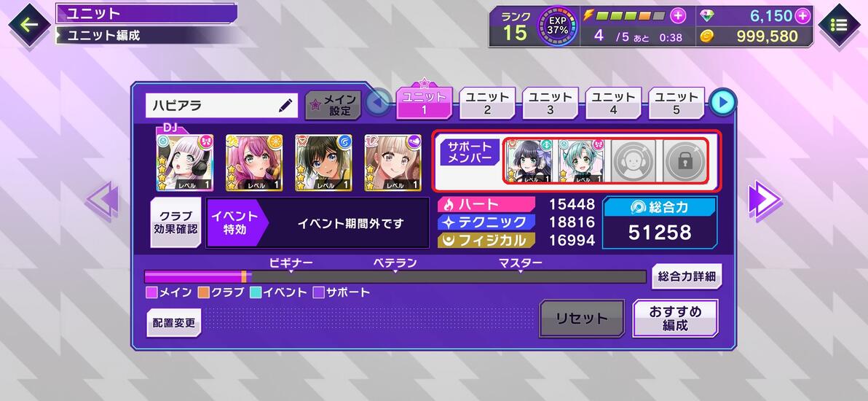Select the DJ member card thumbnail
868x401 pixels.
(184, 162)
